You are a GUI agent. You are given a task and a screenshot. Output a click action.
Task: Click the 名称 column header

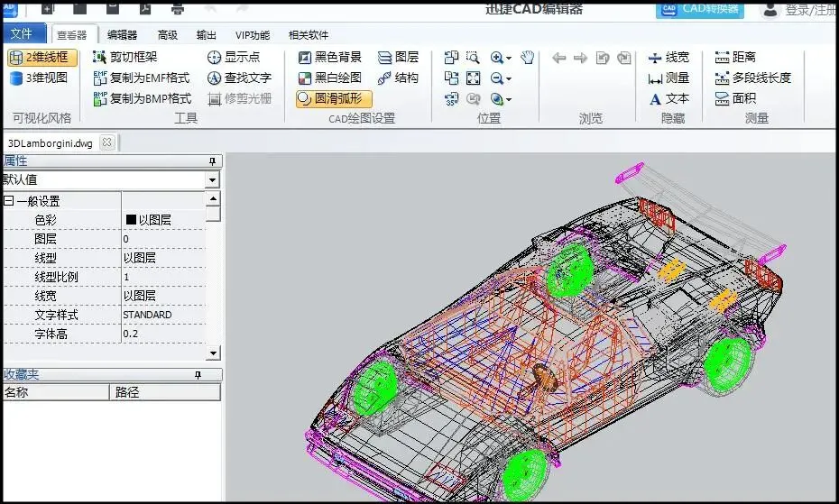[x=56, y=392]
